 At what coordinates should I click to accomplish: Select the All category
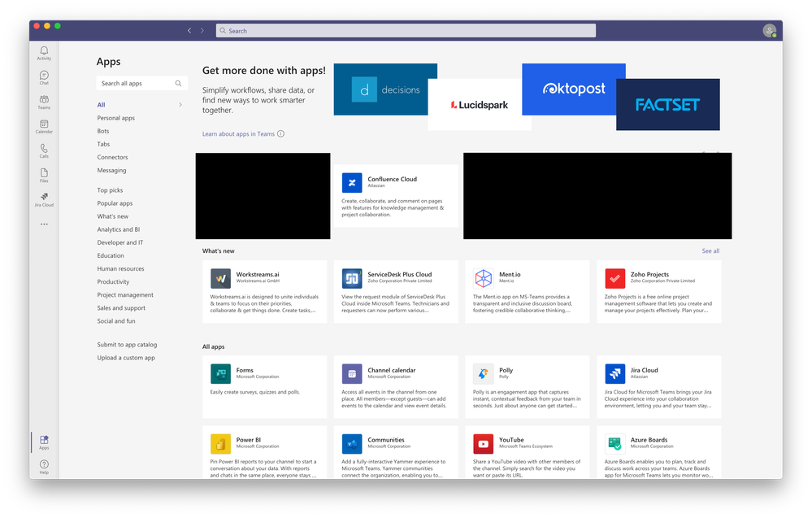coord(101,105)
